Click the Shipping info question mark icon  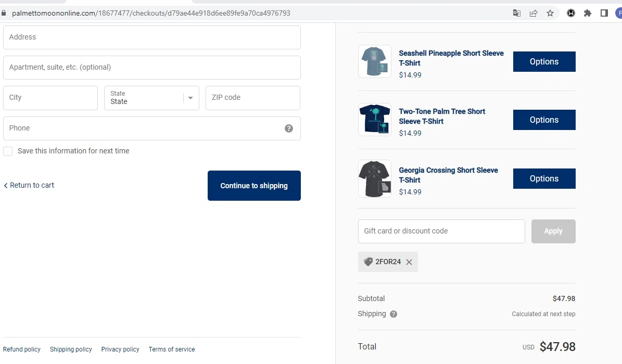[x=393, y=314]
